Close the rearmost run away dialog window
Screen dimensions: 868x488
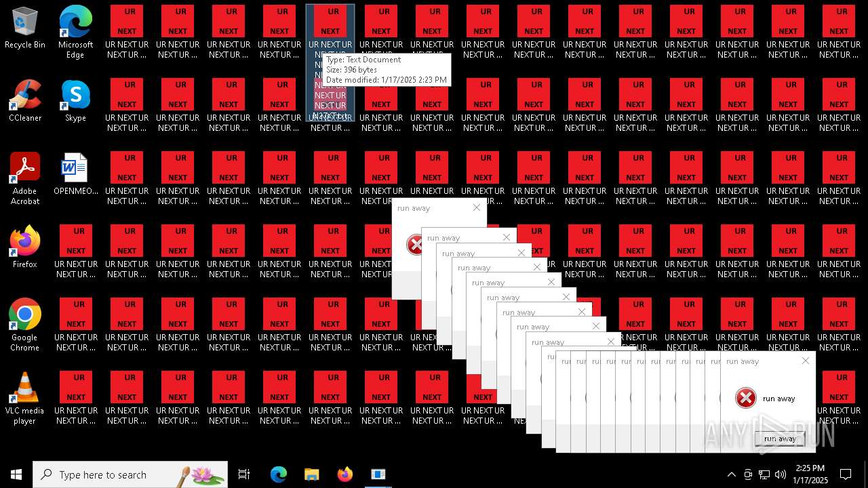[476, 208]
